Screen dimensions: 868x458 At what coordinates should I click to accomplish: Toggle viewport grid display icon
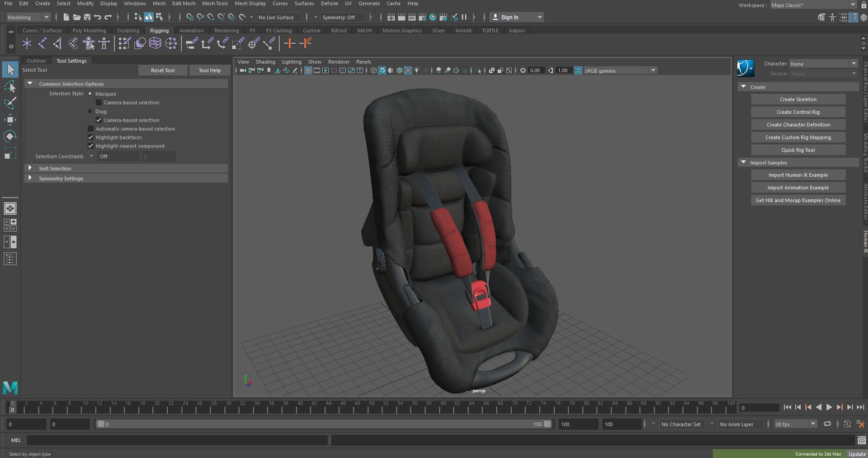(308, 70)
